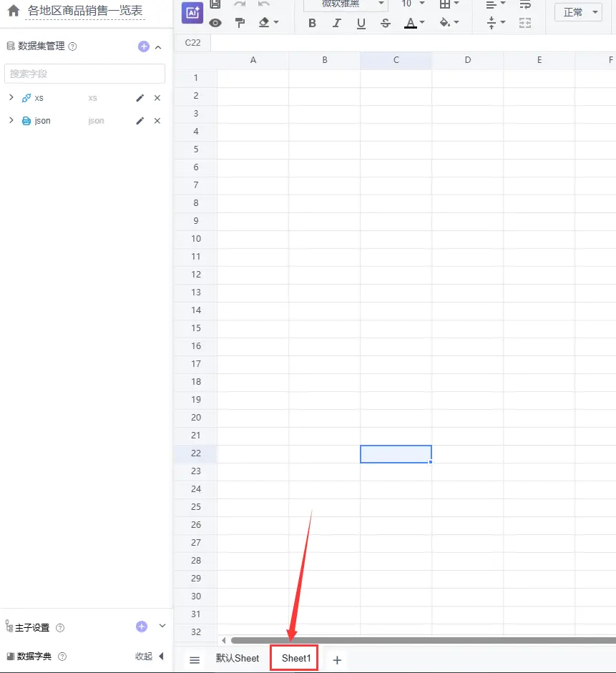Click the cell borders icon
This screenshot has height=673, width=616.
[x=445, y=4]
